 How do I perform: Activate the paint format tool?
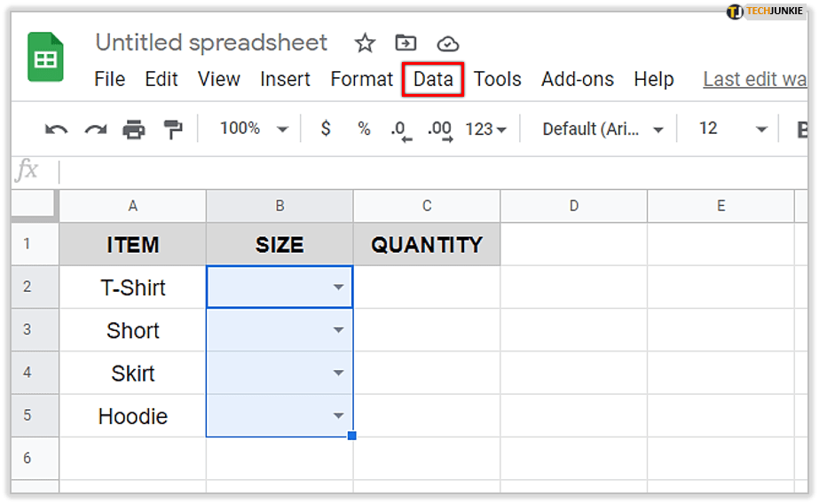[173, 130]
